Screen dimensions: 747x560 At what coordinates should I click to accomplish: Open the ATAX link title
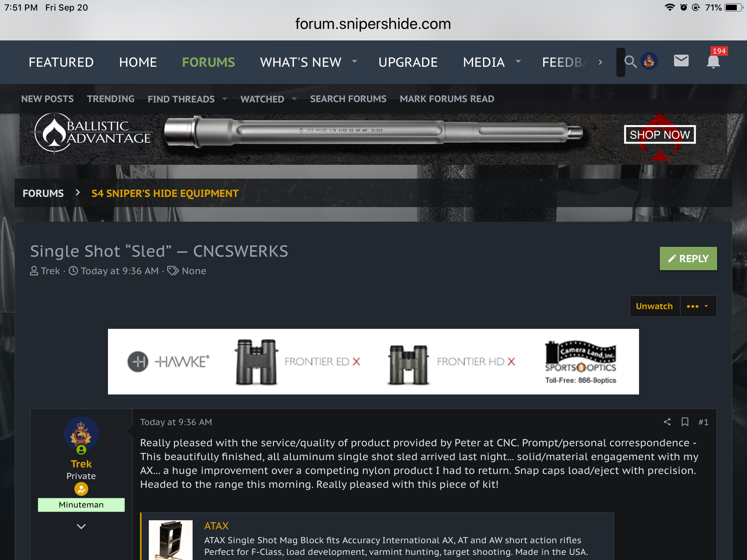(216, 526)
